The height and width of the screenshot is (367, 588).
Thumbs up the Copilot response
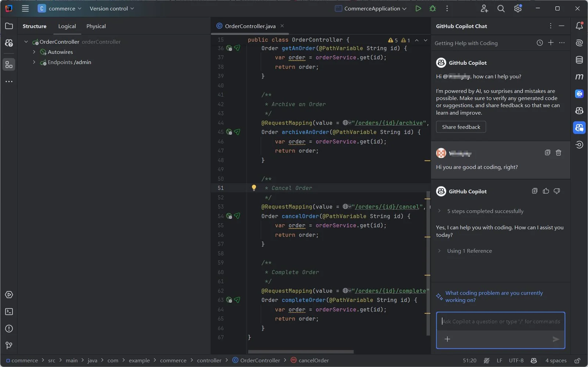(546, 191)
